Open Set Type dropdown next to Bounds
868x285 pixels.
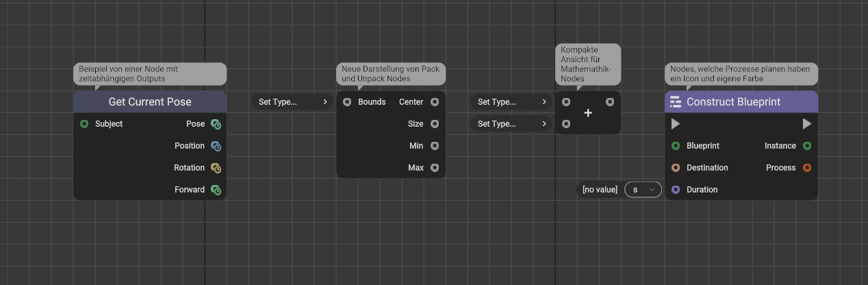click(293, 102)
